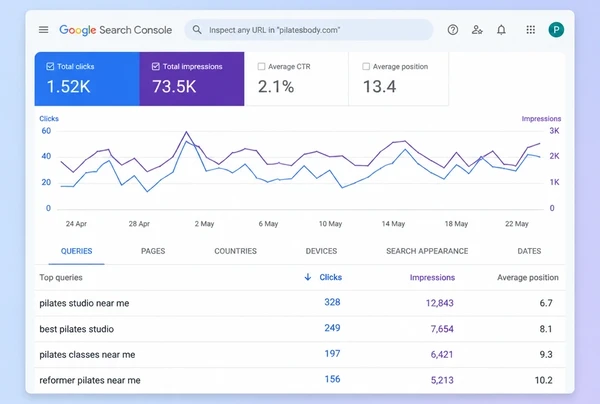Click the 5,213 impressions value
The width and height of the screenshot is (600, 404).
pyautogui.click(x=442, y=380)
